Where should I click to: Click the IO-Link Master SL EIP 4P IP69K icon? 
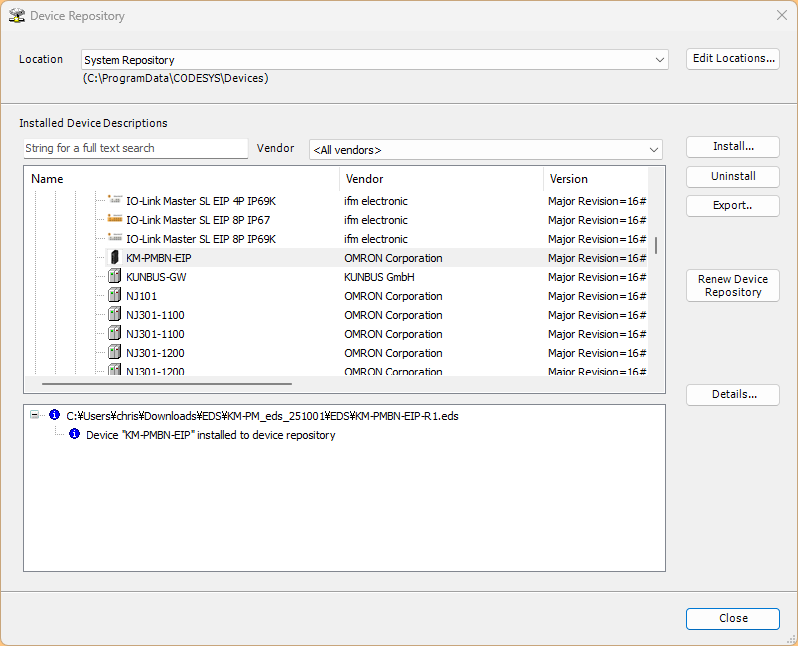[x=114, y=201]
